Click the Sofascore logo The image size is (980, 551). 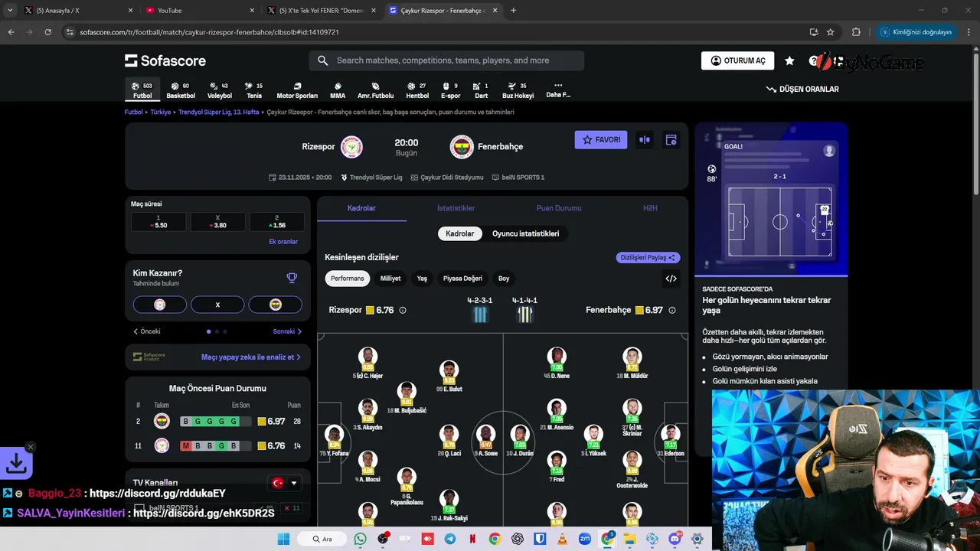coord(165,60)
